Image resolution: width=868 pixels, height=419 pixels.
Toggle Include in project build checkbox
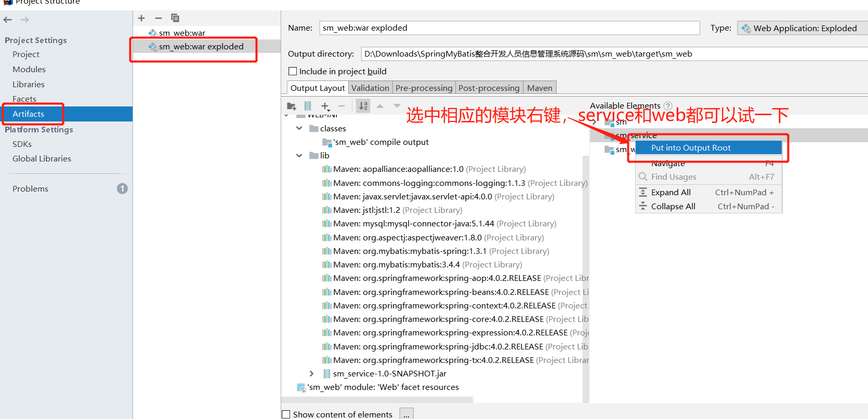click(x=293, y=72)
